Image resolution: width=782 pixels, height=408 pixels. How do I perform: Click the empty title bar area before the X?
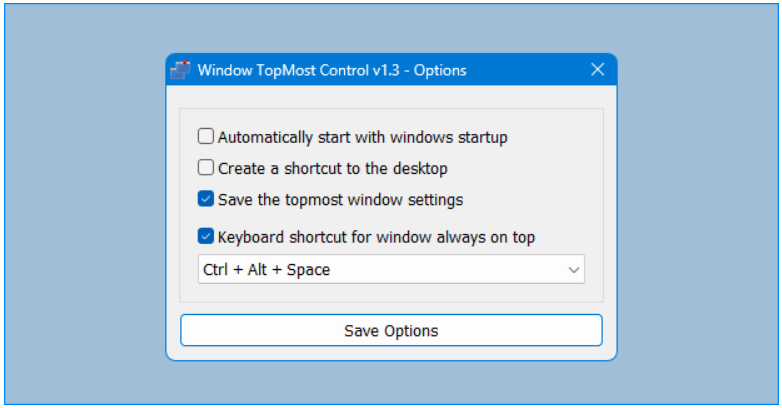pos(530,70)
